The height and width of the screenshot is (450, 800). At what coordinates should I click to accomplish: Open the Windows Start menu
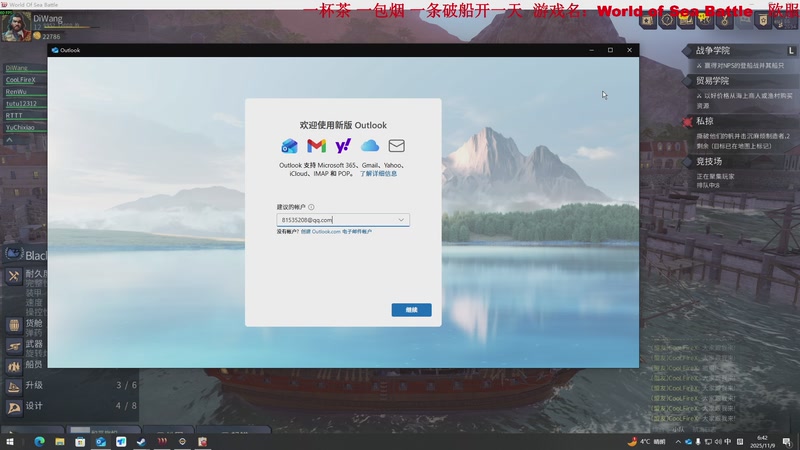coord(10,442)
